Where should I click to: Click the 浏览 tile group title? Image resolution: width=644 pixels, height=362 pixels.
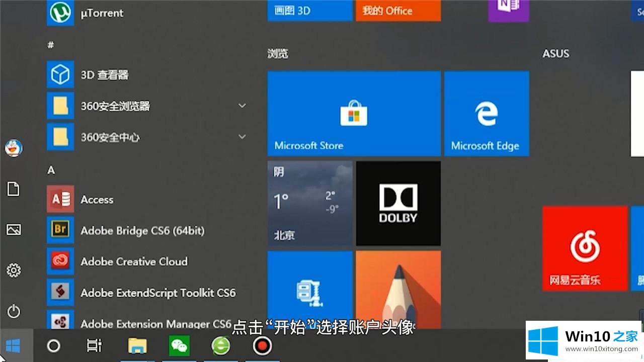click(278, 53)
